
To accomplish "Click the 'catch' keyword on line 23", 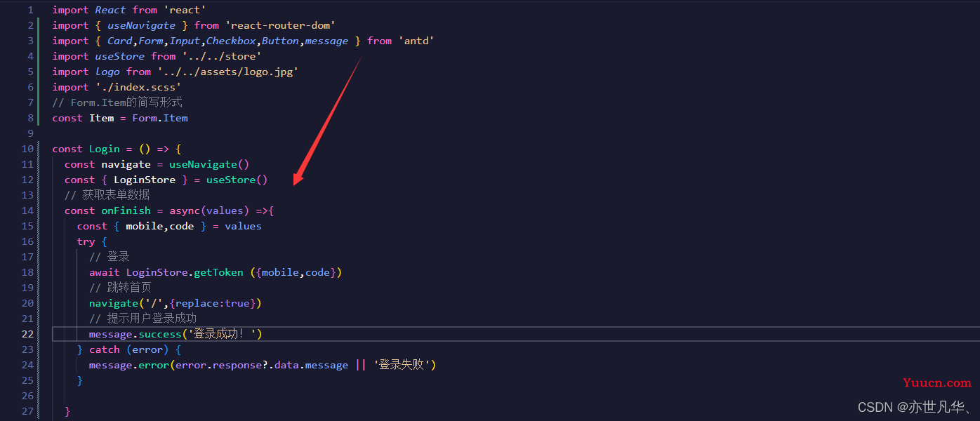I will pyautogui.click(x=105, y=349).
